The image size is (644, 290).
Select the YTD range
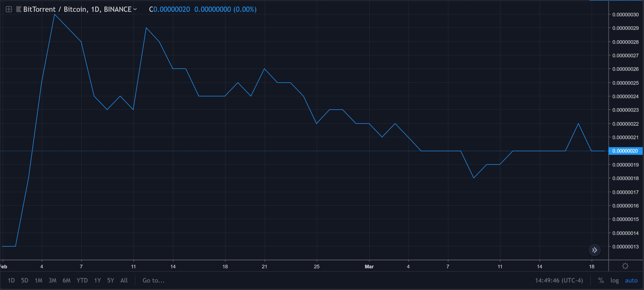(82, 280)
